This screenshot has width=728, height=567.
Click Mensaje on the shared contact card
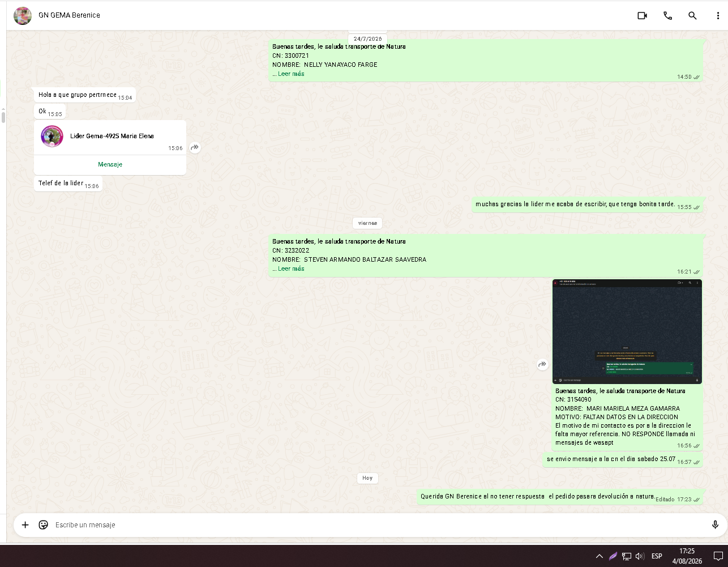point(110,164)
